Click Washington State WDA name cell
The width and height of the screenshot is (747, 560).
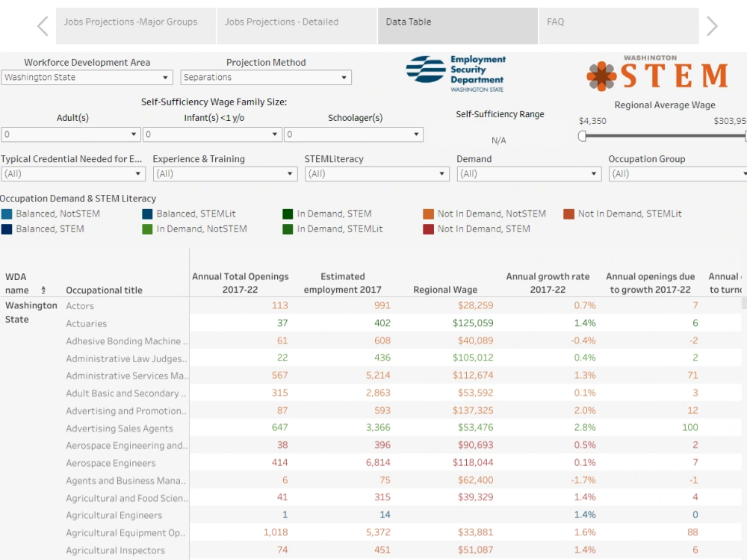[x=31, y=312]
